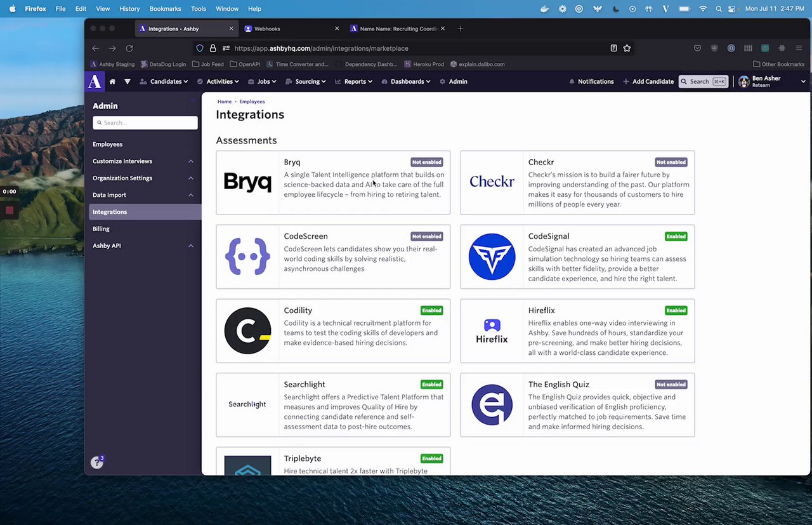The height and width of the screenshot is (525, 812).
Task: Expand Data Import in sidebar
Action: [143, 195]
